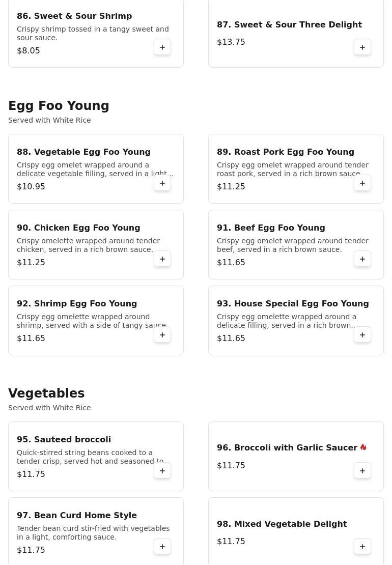The height and width of the screenshot is (565, 392).
Task: Select the Egg Foo Young section heading
Action: click(59, 106)
